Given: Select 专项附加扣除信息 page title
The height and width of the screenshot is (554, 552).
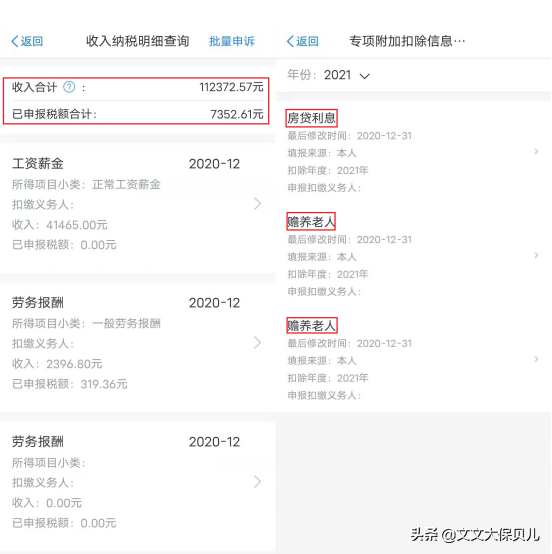Looking at the screenshot, I should click(407, 41).
